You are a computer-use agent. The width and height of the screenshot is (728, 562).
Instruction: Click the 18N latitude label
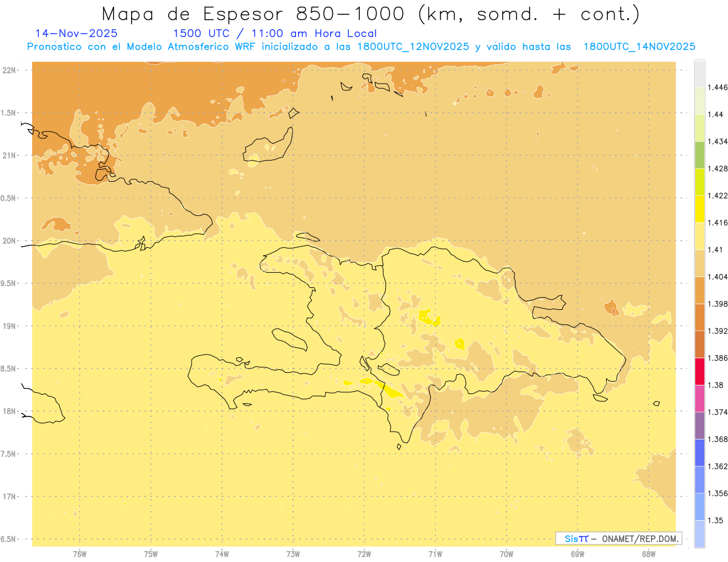coord(9,412)
